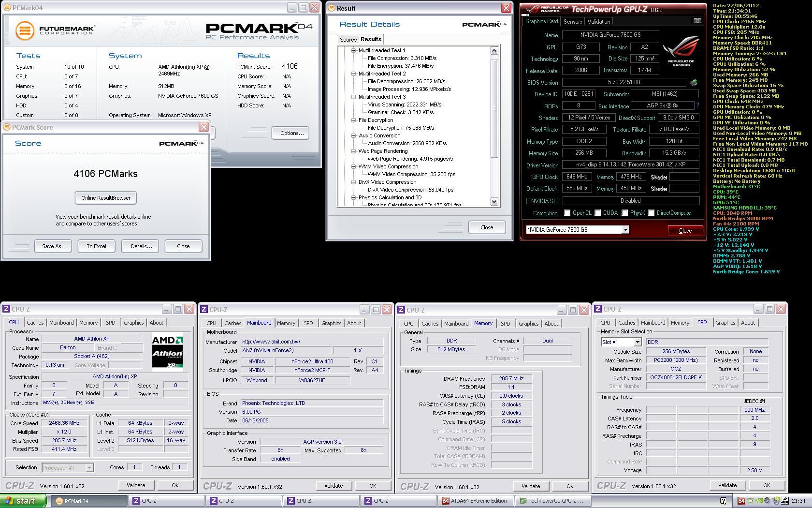This screenshot has width=812, height=508.
Task: Click the GPU-Z BIOS save chip icon
Action: pyautogui.click(x=694, y=83)
